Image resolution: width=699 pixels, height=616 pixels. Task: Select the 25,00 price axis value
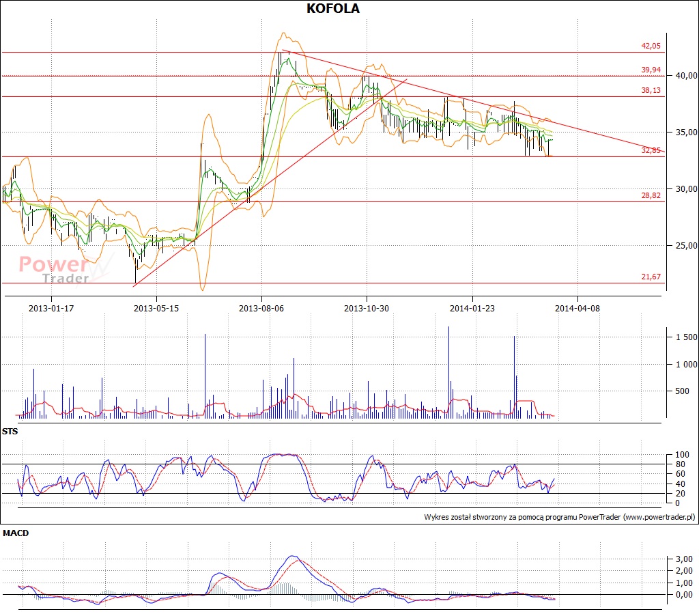687,245
